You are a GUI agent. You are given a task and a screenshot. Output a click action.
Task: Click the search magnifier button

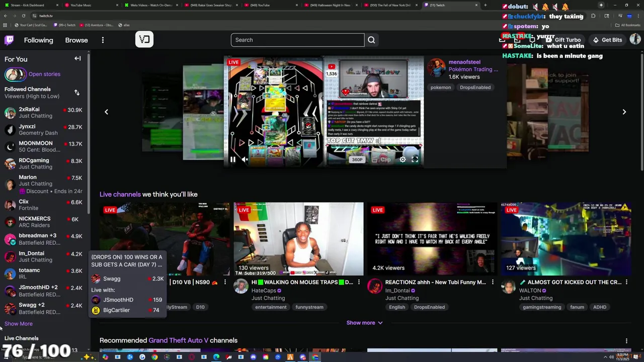[x=371, y=40]
